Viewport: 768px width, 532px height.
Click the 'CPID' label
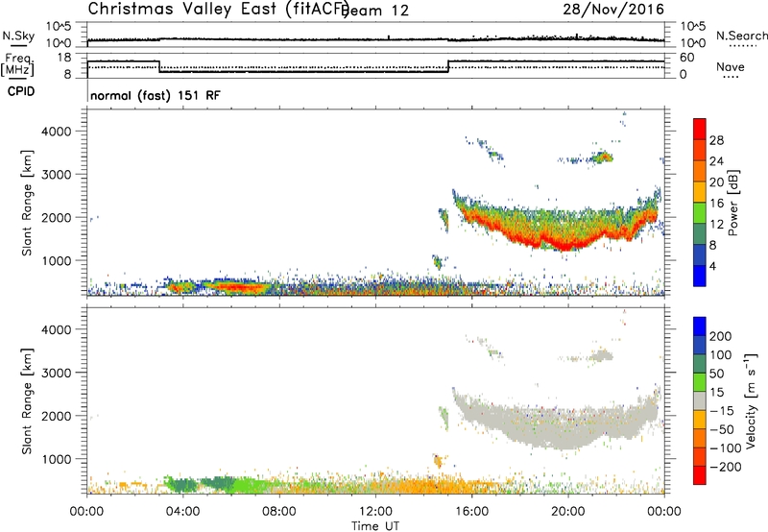(21, 91)
